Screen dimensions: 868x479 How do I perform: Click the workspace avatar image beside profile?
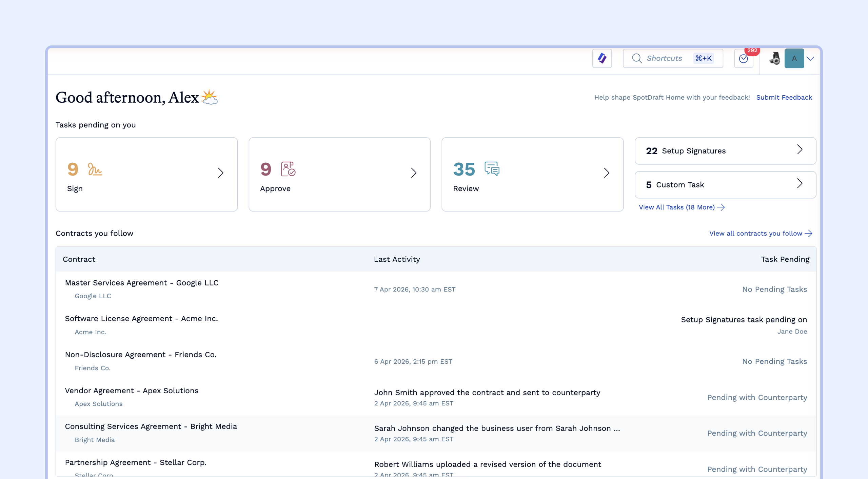[x=774, y=58]
